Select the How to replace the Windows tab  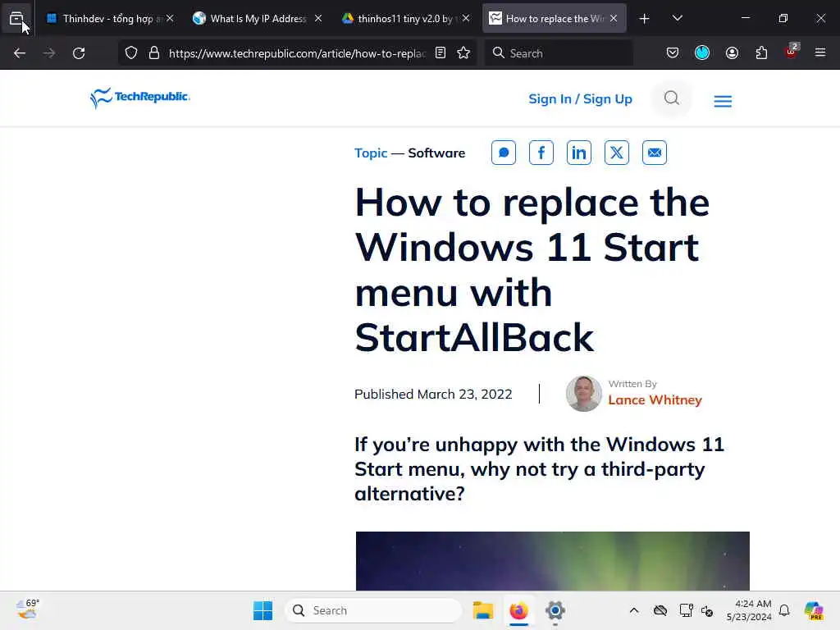click(x=554, y=19)
